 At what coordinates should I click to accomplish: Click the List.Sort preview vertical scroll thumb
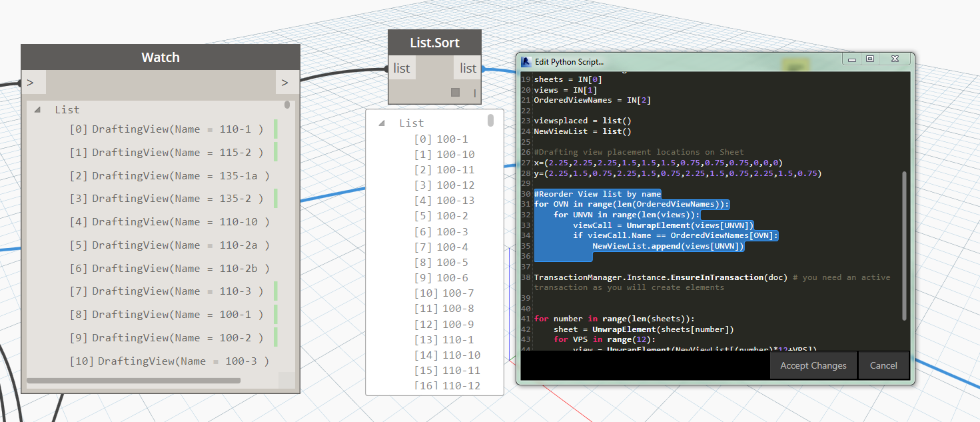pyautogui.click(x=490, y=120)
